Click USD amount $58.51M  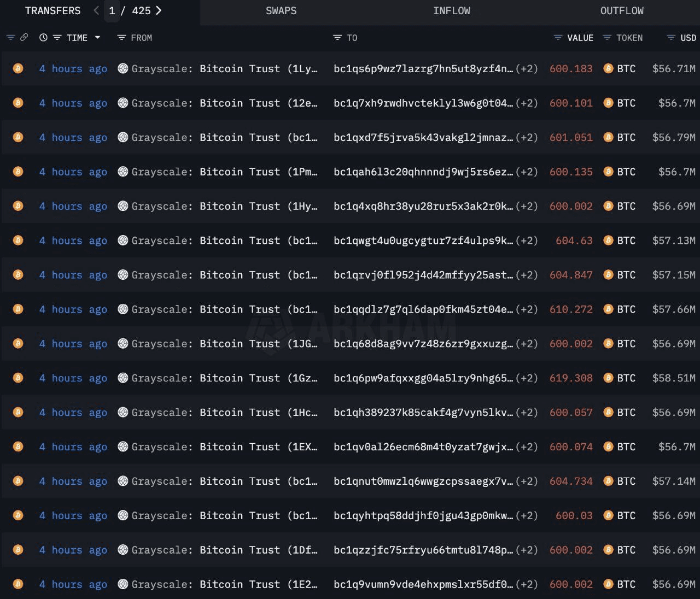coord(674,379)
